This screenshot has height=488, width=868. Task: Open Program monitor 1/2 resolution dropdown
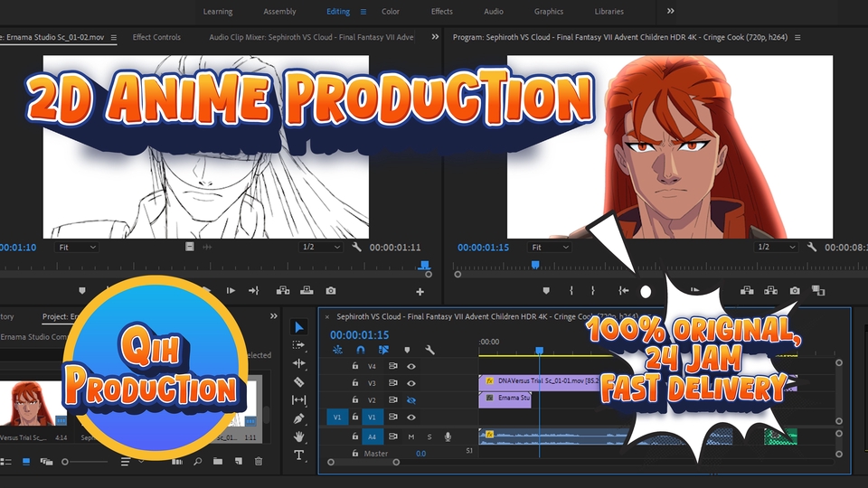[x=776, y=247]
